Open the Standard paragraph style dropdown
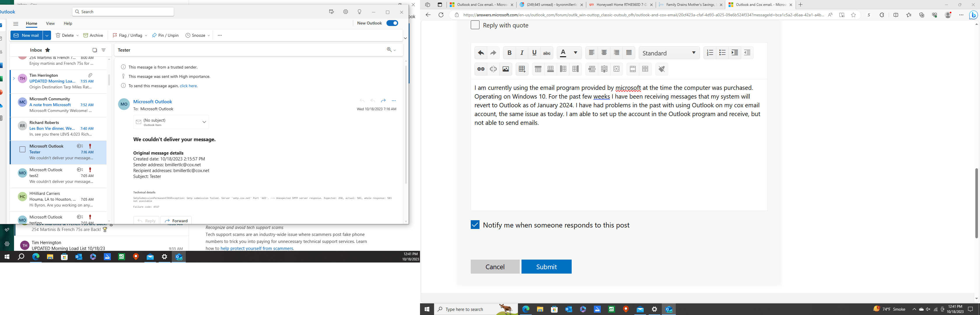The image size is (980, 315). pyautogui.click(x=669, y=53)
